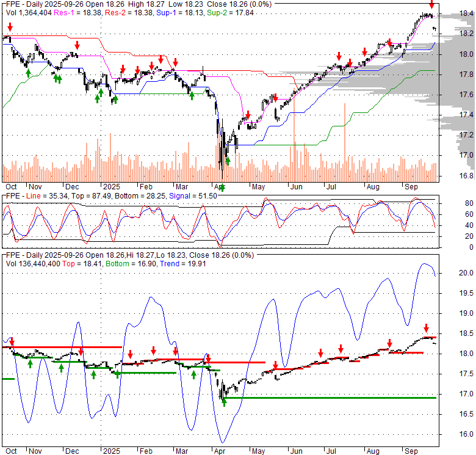
Task: Click 'Nov' on the top chart's time axis
Action: [x=35, y=187]
